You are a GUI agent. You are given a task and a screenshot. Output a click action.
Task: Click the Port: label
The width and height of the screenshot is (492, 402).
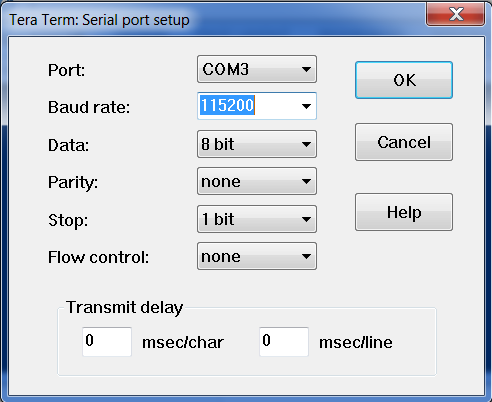pyautogui.click(x=66, y=70)
